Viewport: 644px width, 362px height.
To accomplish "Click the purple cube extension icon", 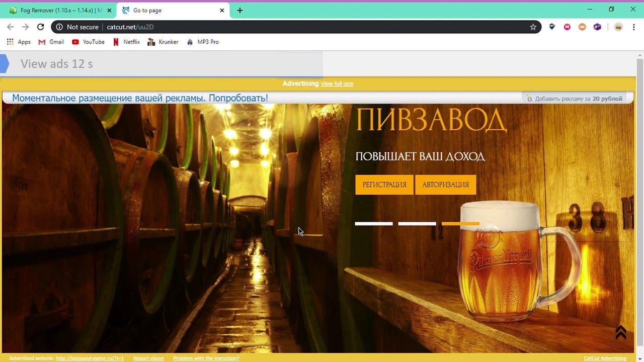I will pos(597,27).
